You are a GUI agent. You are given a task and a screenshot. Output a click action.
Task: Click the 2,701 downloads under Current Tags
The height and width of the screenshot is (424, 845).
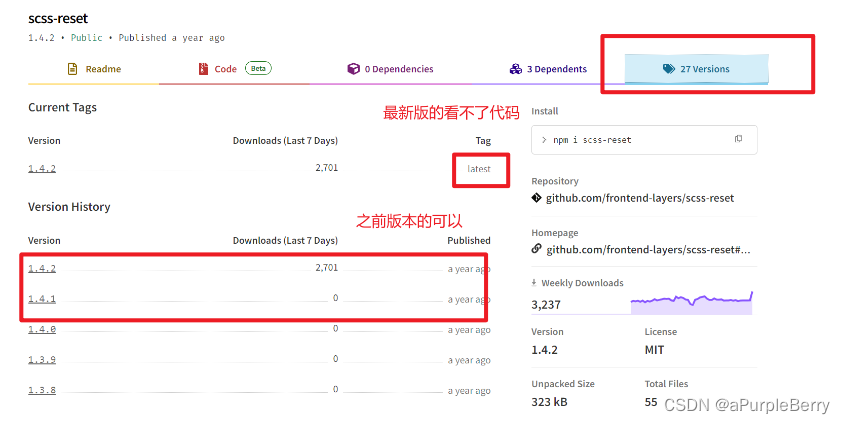click(x=327, y=168)
